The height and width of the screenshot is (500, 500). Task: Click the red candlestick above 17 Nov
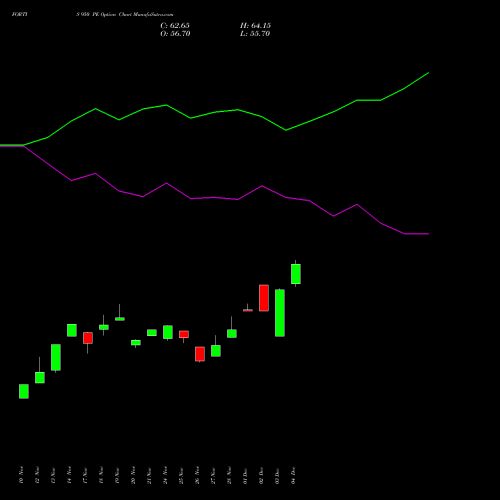click(x=88, y=338)
